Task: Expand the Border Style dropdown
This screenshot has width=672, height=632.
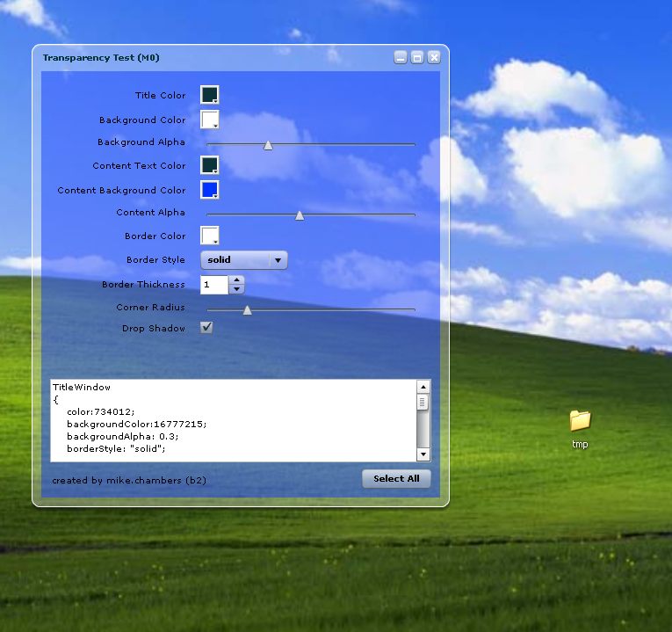Action: 278,260
